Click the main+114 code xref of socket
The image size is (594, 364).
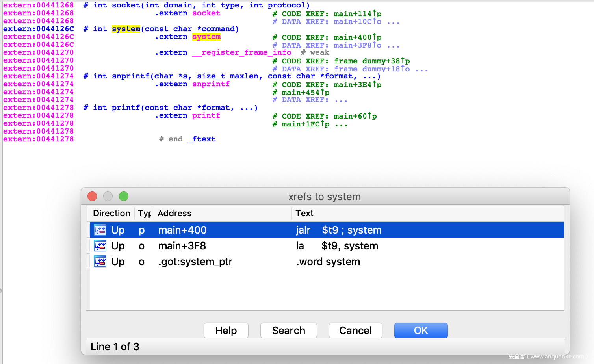357,14
